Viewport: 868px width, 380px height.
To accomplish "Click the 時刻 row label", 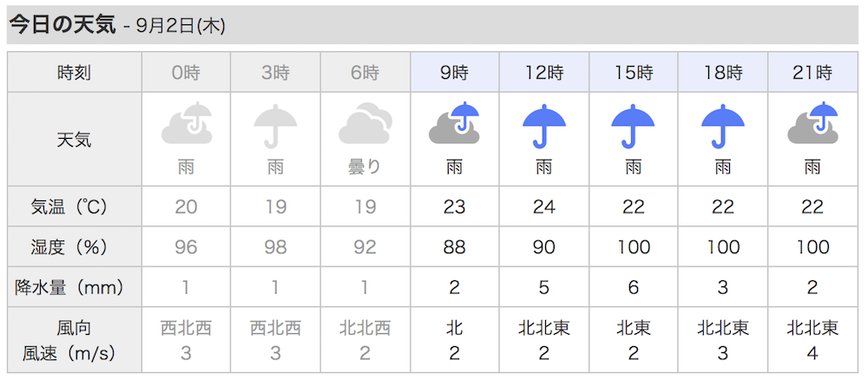I will coord(74,73).
